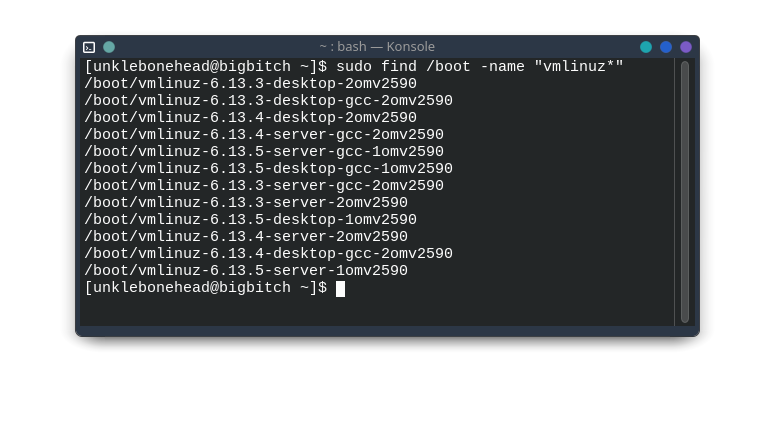The image size is (775, 422).
Task: Toggle the green pin button beside Konsole icon
Action: pos(109,47)
